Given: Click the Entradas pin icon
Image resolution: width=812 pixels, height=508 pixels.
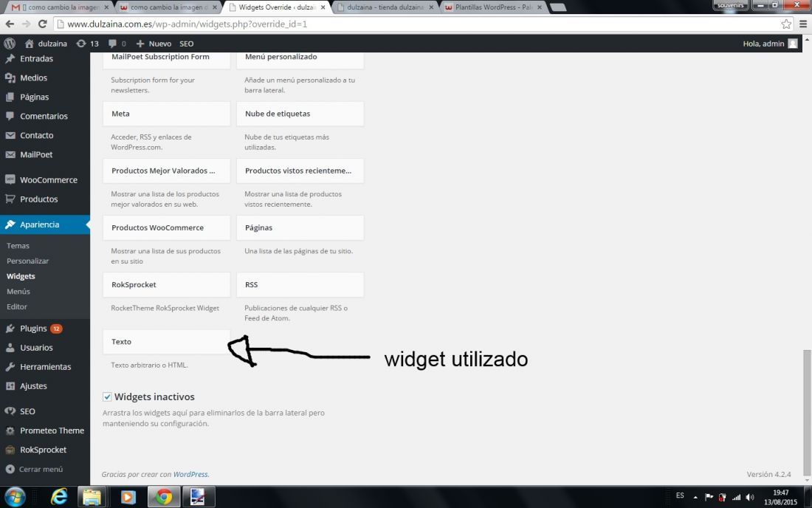Looking at the screenshot, I should pyautogui.click(x=10, y=58).
